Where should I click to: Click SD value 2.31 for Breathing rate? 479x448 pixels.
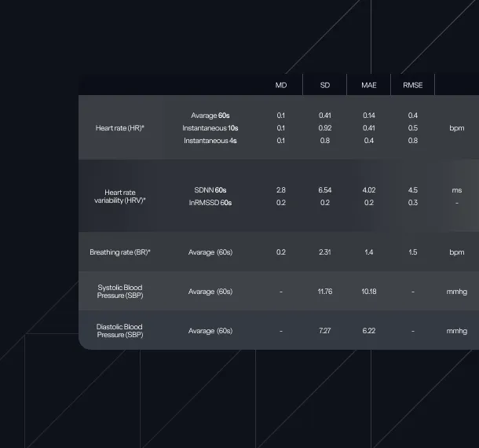pyautogui.click(x=325, y=252)
